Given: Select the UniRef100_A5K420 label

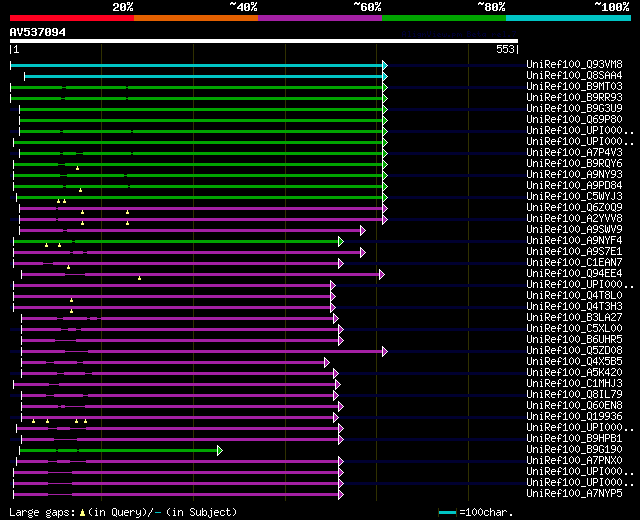Looking at the screenshot, I should tap(574, 373).
